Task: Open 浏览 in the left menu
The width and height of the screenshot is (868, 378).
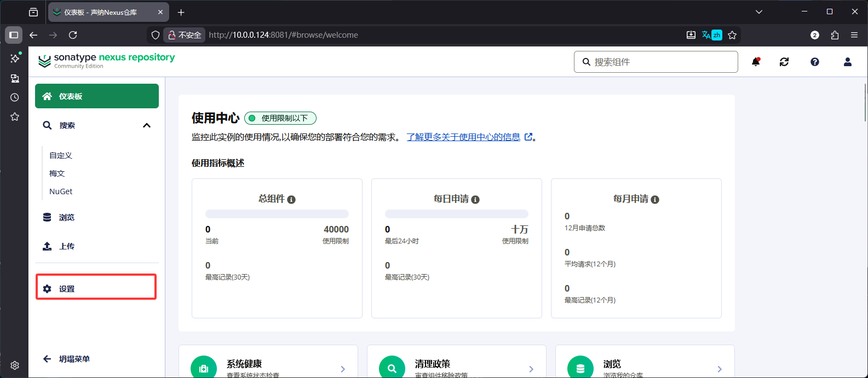Action: (97, 217)
